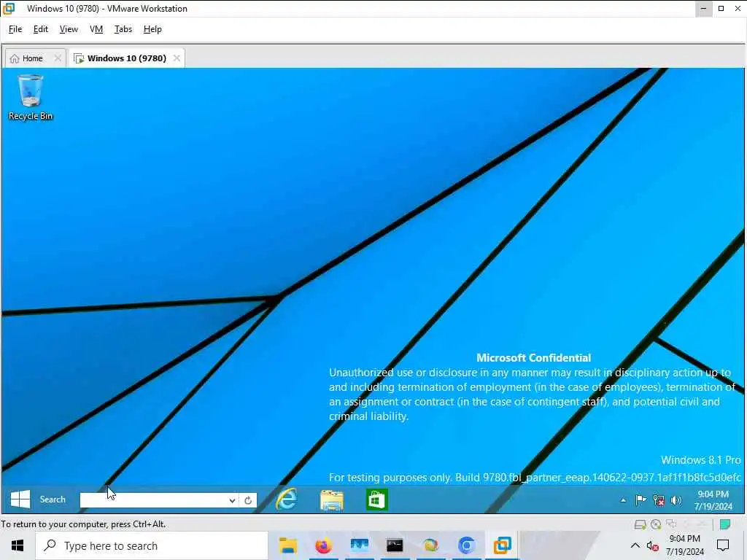Screen dimensions: 747x560
Task: Open the multicolored circular app on host taskbar
Action: coord(430,545)
